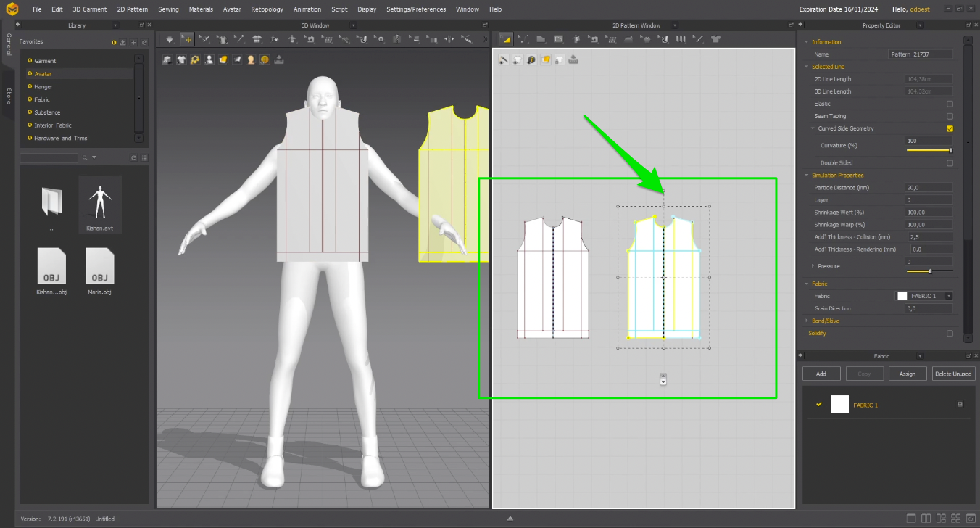Select the Edit Pattern tool in 2D toolbar
The image size is (980, 528).
coord(506,39)
